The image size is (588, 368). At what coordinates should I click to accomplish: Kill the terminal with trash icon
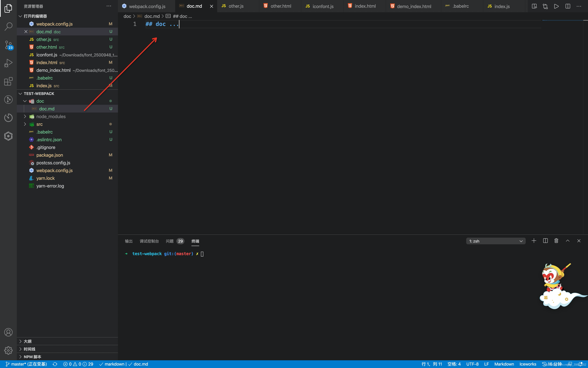[556, 241]
